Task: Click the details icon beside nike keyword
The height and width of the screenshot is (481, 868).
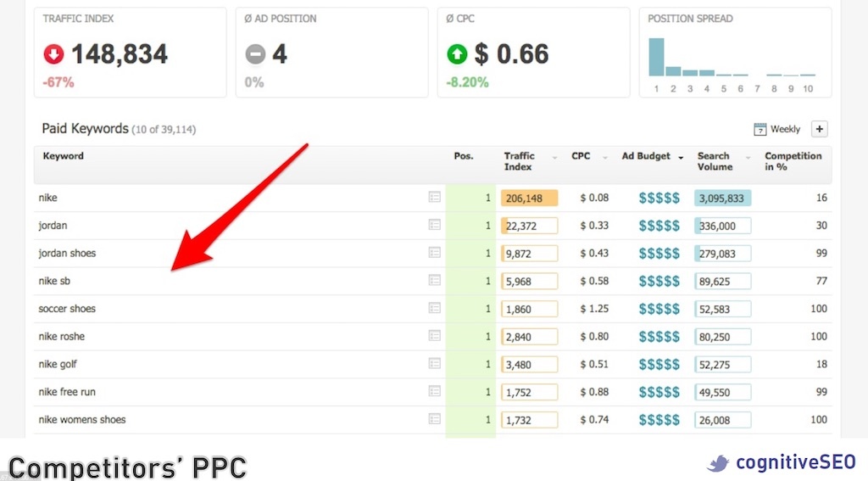Action: 434,198
